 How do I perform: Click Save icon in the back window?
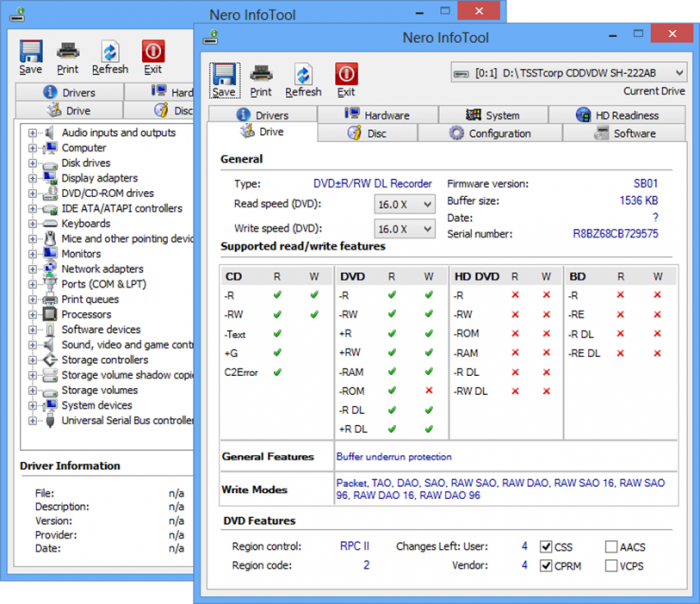click(31, 51)
